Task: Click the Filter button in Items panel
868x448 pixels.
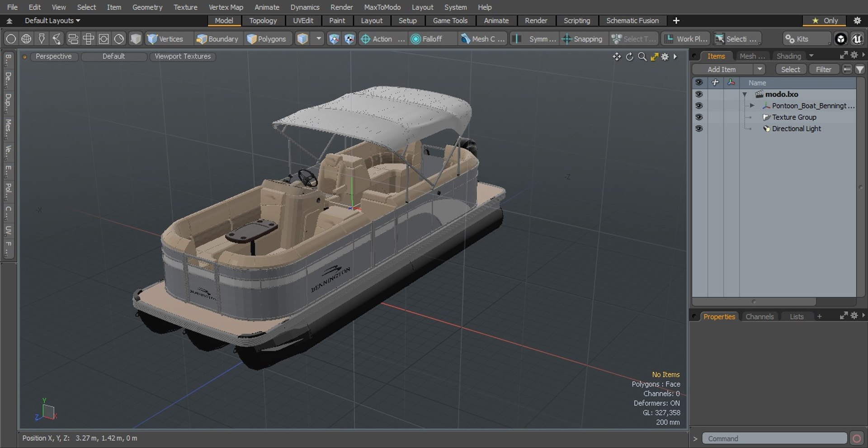Action: [823, 69]
